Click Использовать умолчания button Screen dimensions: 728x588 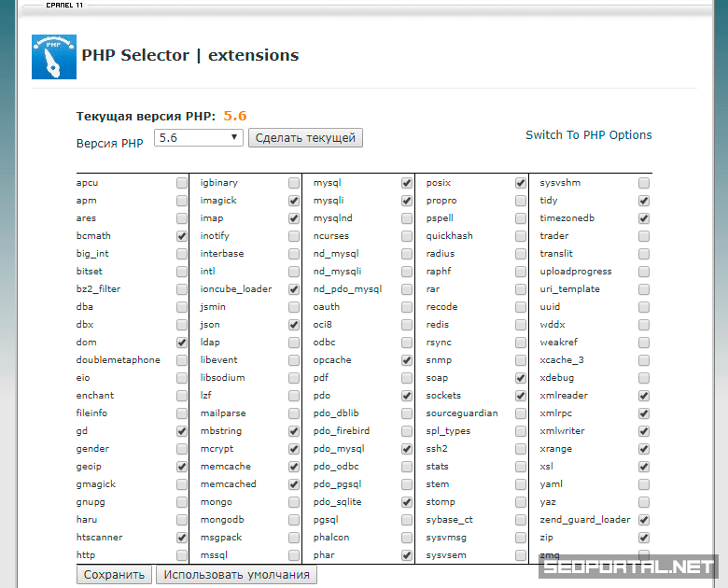pyautogui.click(x=236, y=575)
